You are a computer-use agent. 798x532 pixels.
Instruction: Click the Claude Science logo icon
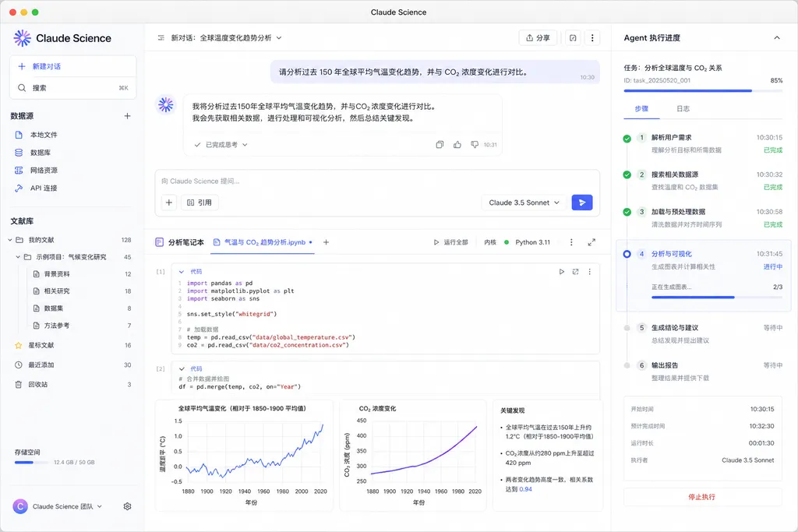(22, 38)
